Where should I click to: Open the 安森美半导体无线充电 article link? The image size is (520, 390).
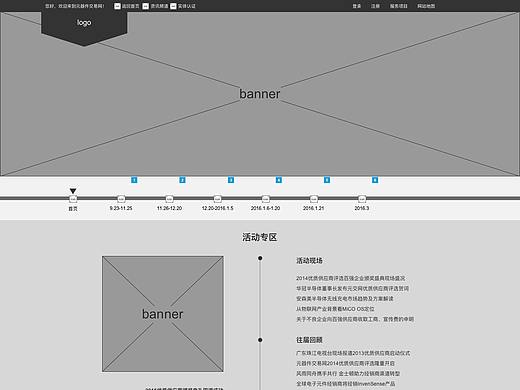345,299
